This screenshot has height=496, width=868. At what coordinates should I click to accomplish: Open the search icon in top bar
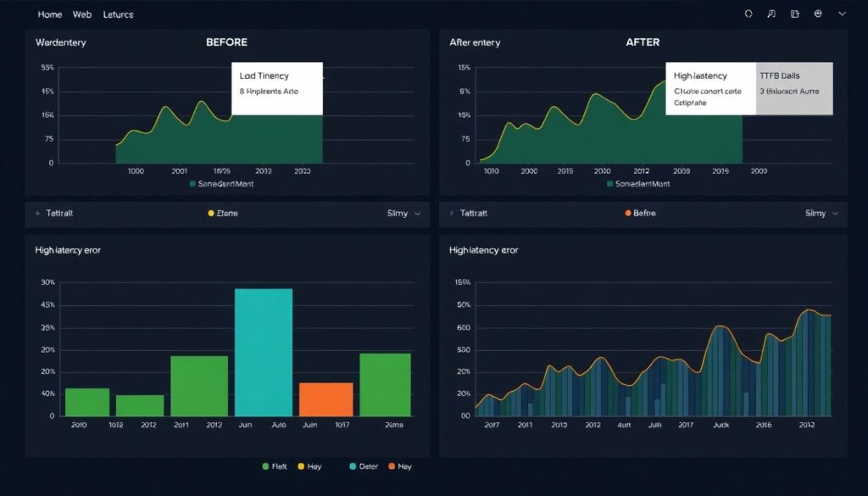(748, 14)
